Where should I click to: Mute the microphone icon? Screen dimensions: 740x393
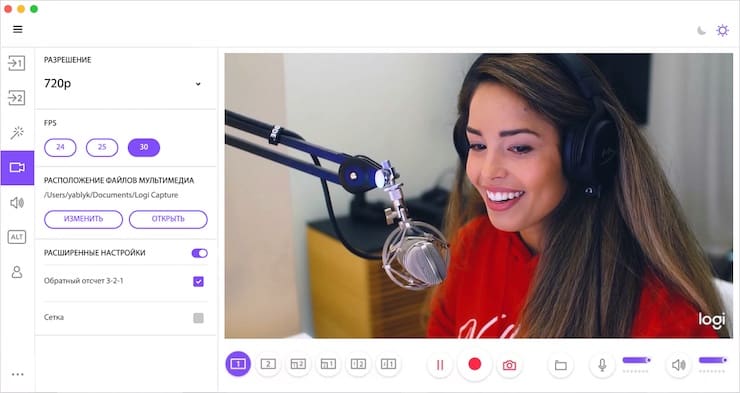tap(602, 365)
